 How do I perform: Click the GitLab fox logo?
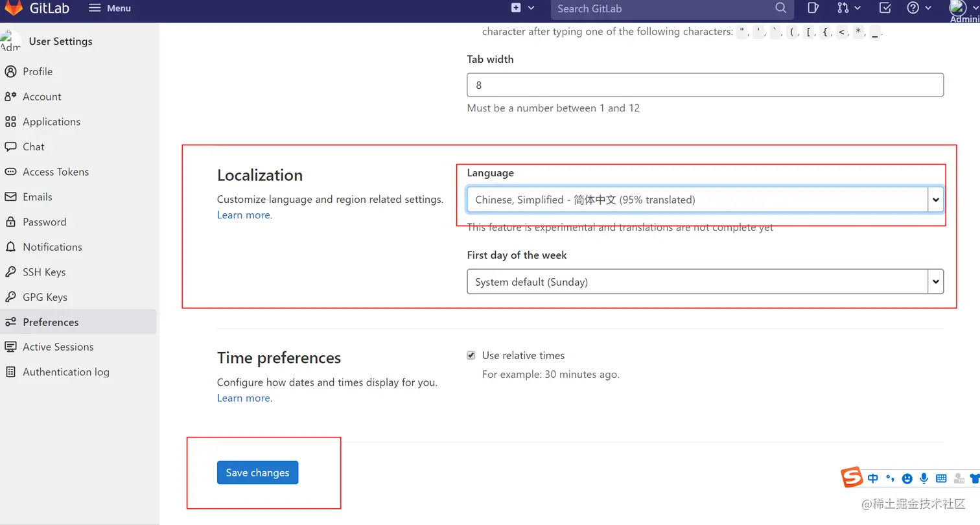click(14, 8)
